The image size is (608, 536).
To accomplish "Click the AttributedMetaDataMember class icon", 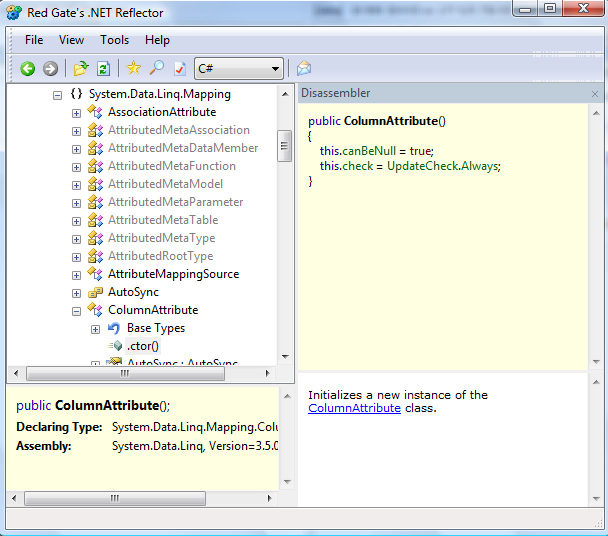I will (95, 148).
